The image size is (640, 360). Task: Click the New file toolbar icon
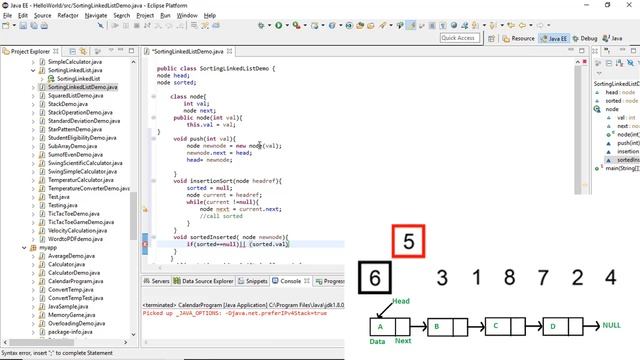[6, 26]
